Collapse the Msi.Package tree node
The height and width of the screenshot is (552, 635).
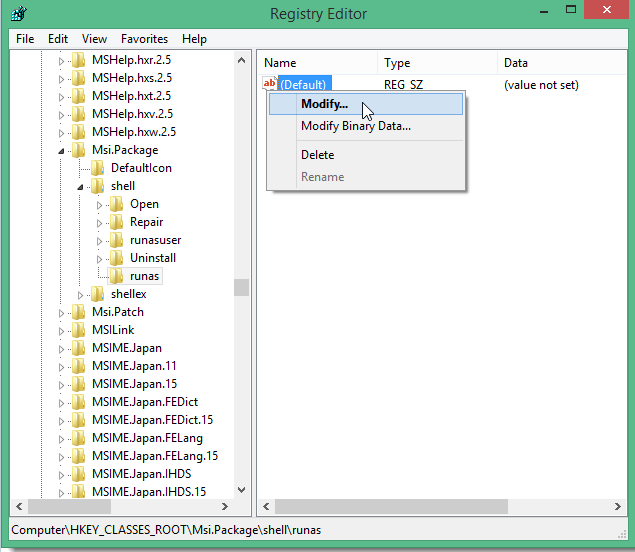(62, 151)
